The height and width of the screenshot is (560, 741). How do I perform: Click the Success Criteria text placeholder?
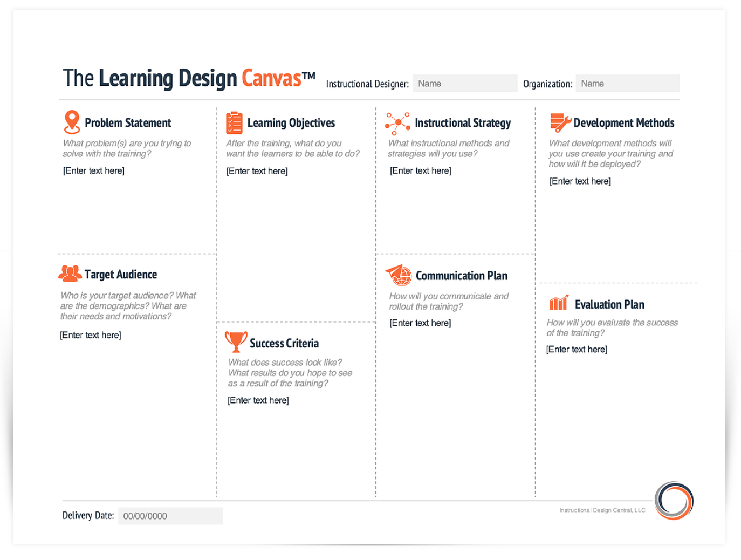(x=258, y=400)
